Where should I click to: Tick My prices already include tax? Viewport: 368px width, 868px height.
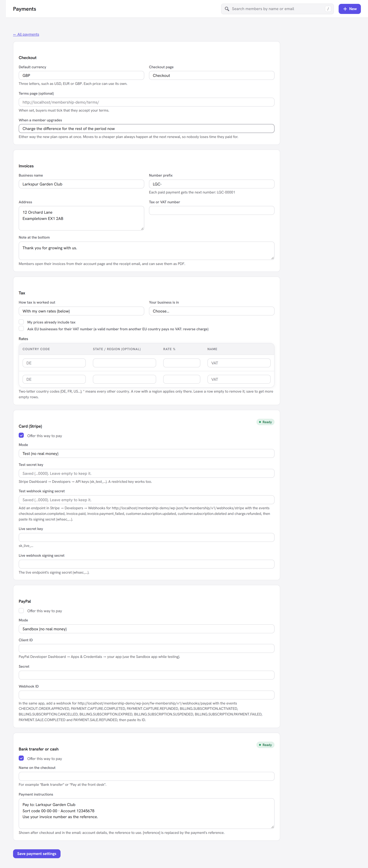(21, 322)
